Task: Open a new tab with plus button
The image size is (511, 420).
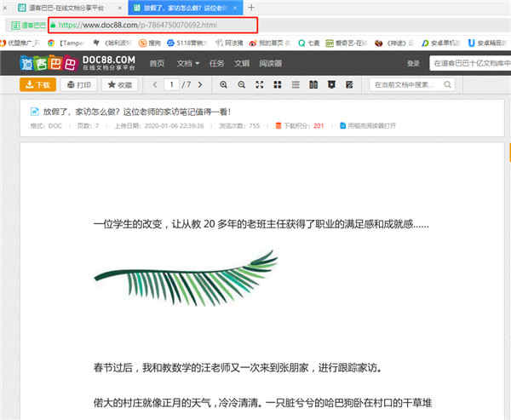Action: (251, 8)
